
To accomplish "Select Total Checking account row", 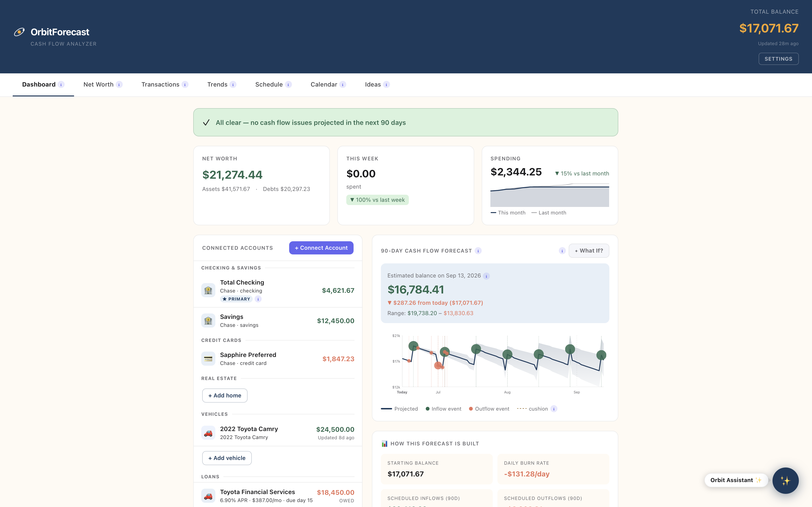I will click(x=278, y=290).
